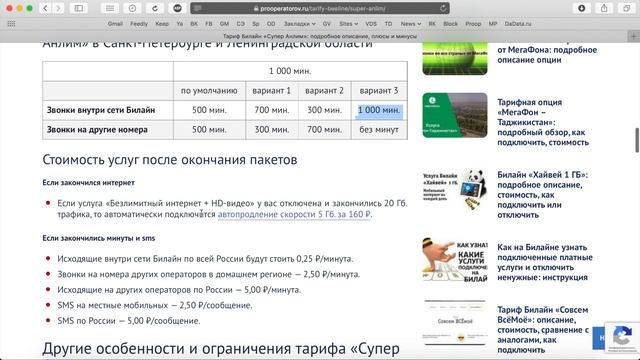Open the Gmail bookmark

coord(115,24)
